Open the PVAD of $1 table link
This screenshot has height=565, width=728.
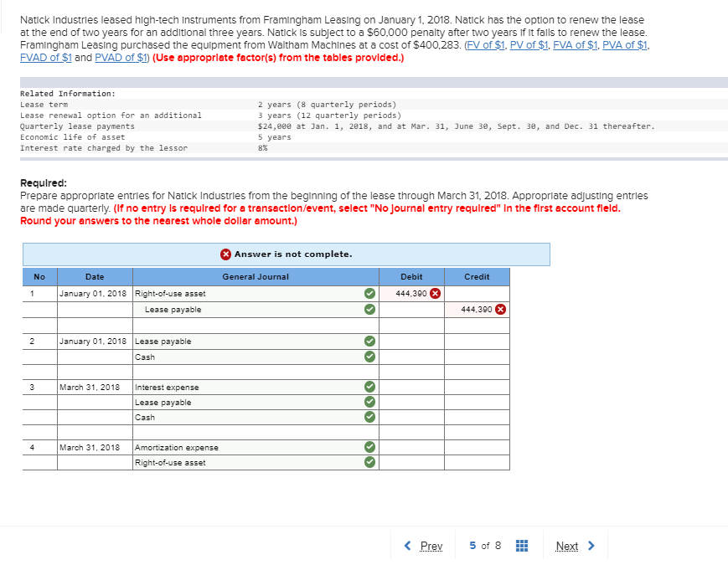click(x=121, y=58)
